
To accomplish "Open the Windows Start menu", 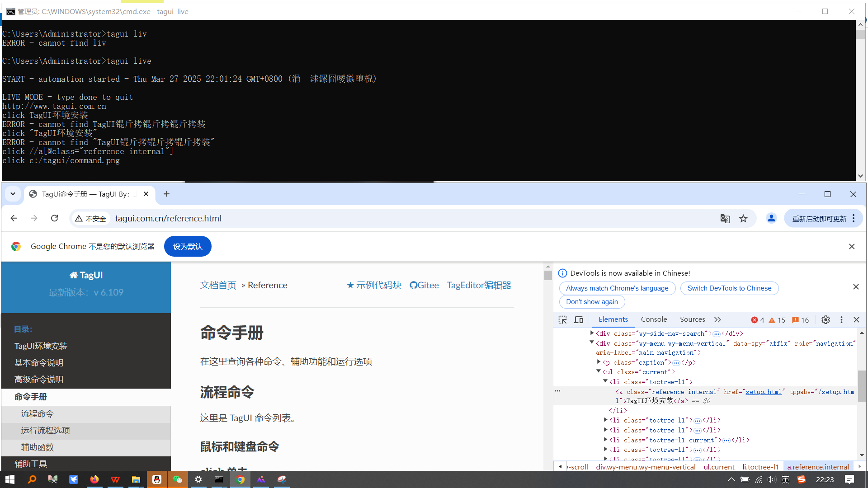I will tap(10, 479).
